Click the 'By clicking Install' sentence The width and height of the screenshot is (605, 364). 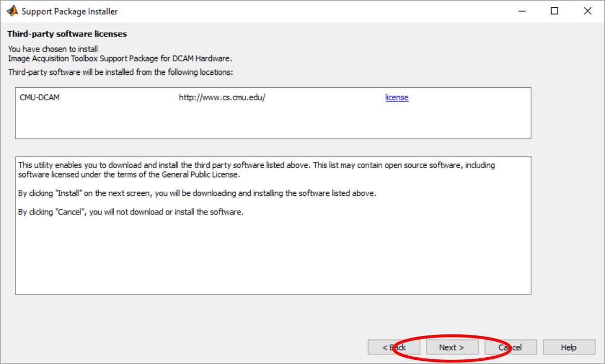pyautogui.click(x=197, y=193)
